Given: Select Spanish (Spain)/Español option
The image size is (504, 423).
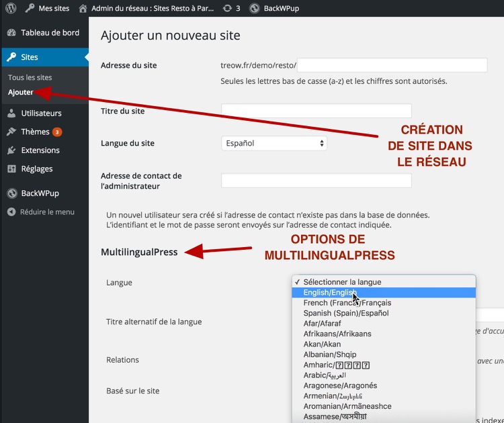Looking at the screenshot, I should (x=384, y=313).
